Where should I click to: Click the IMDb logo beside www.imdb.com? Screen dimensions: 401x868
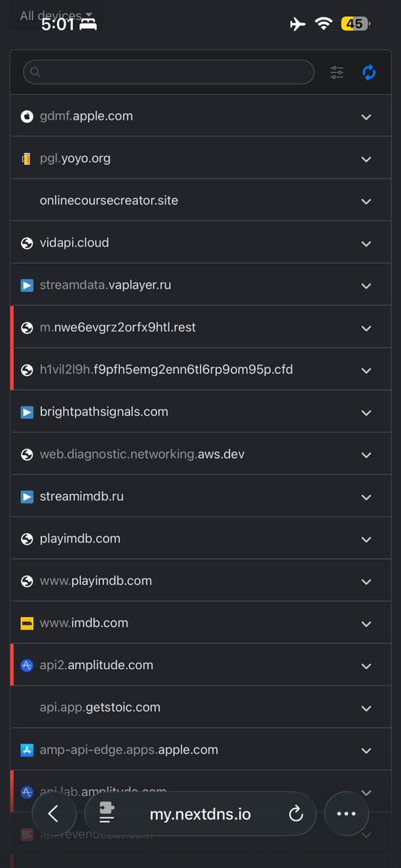pos(27,623)
